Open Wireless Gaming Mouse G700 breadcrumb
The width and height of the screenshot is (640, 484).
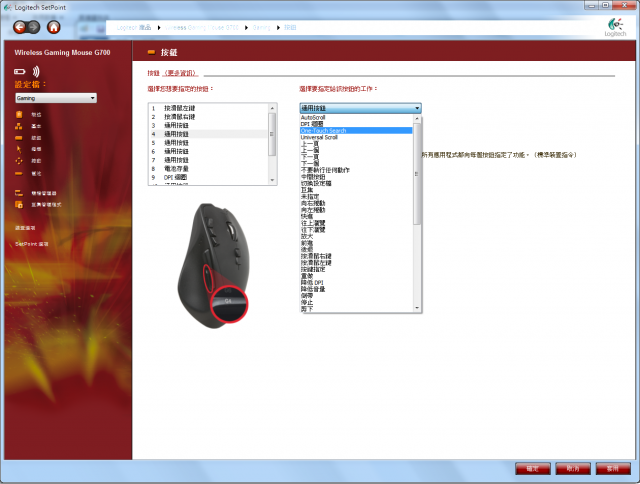coord(202,27)
